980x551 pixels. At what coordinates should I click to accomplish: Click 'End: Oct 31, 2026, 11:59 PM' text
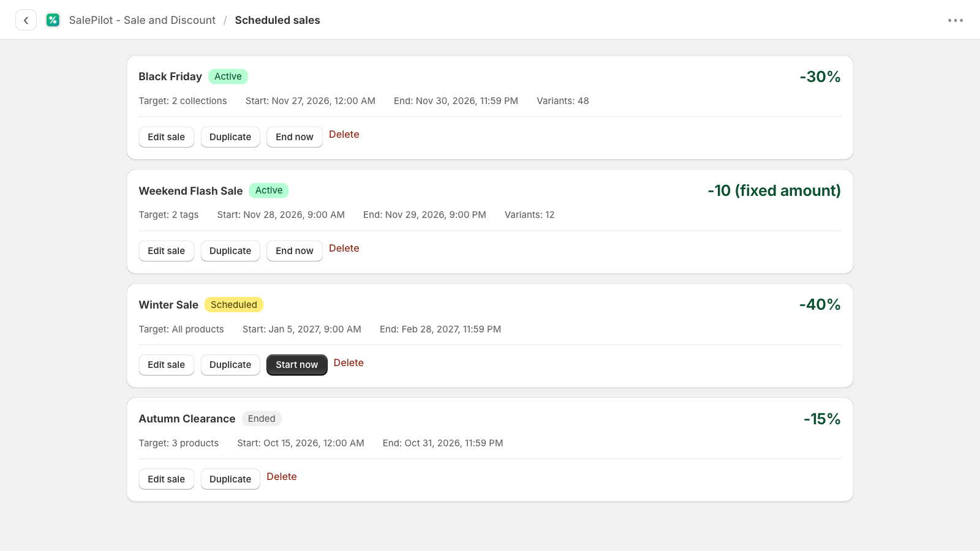(x=443, y=443)
